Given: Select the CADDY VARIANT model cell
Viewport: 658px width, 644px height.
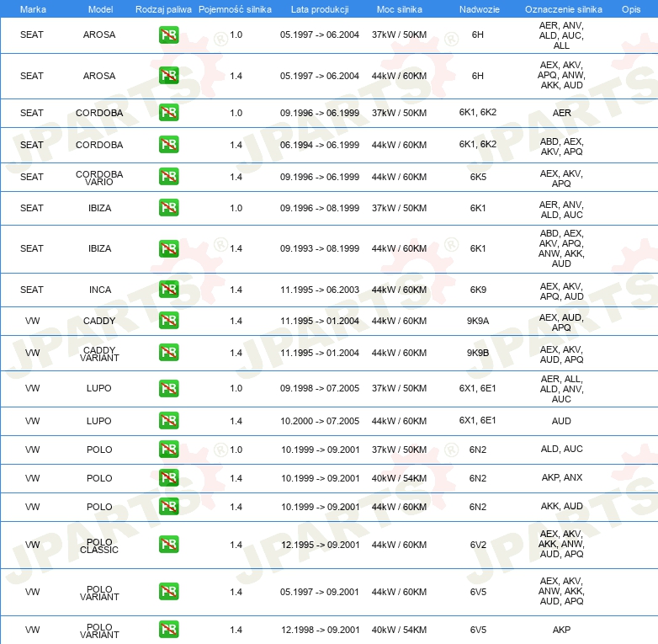Looking at the screenshot, I should click(99, 354).
